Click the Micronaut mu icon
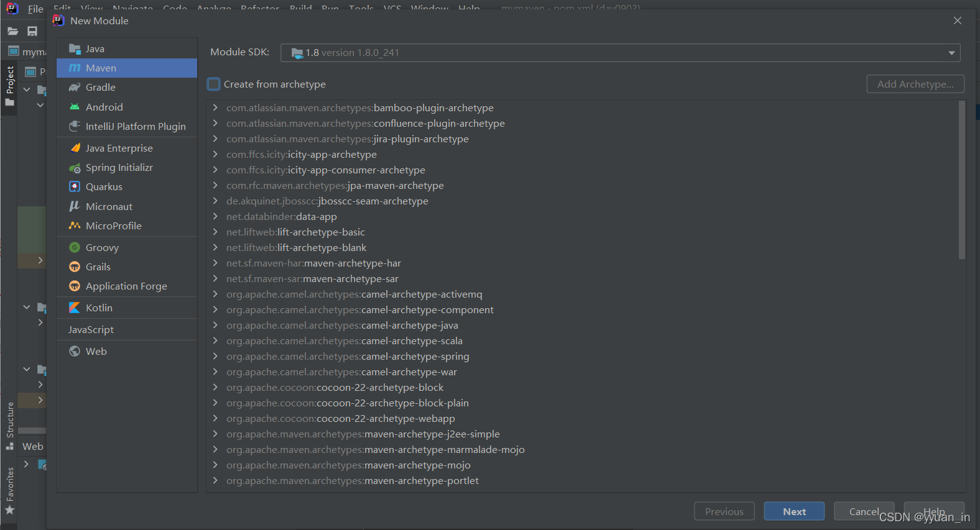 (x=75, y=206)
